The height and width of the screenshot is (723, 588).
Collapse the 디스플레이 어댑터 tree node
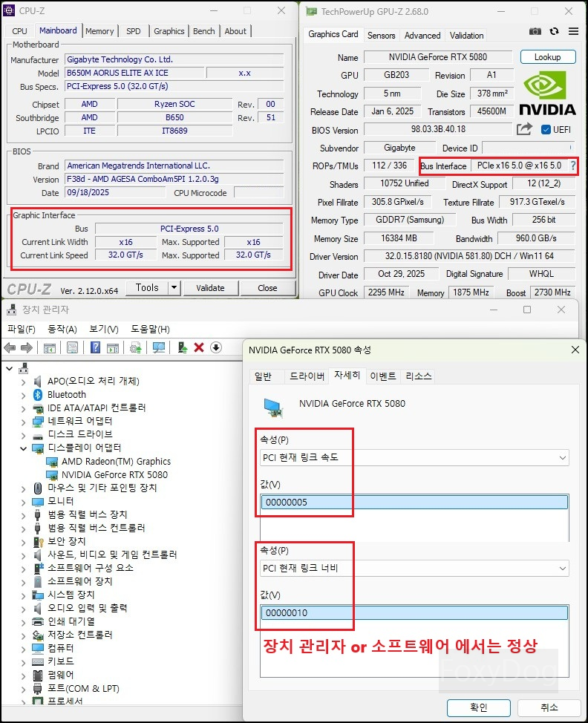tap(23, 448)
